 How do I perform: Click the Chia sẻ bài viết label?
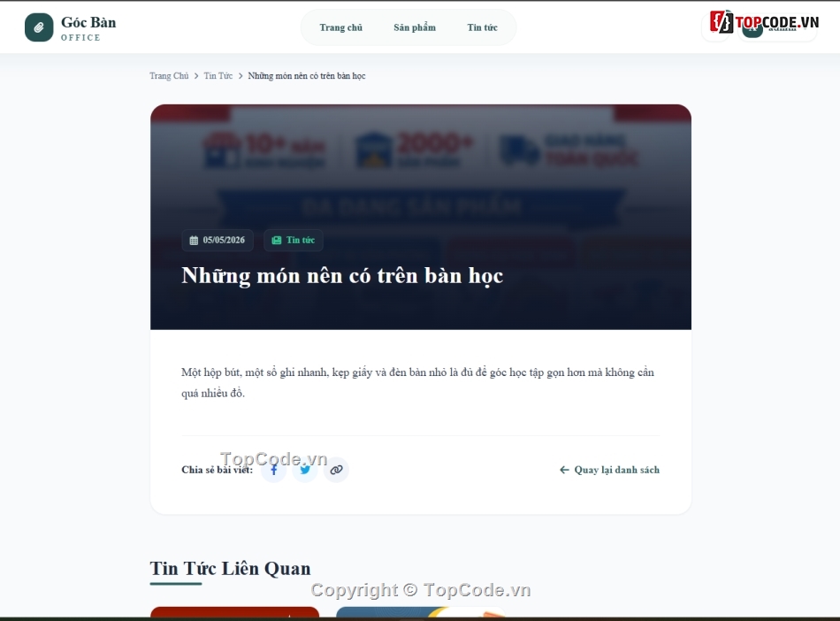point(217,470)
